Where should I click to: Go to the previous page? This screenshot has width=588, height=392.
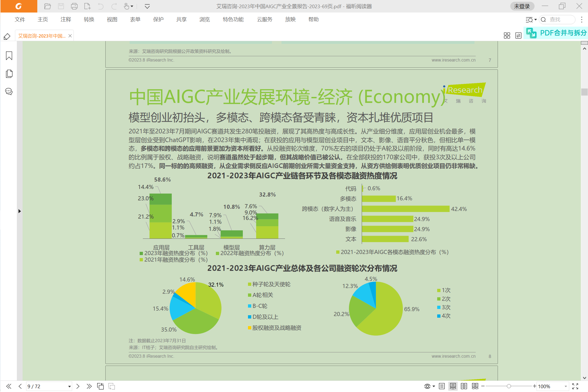coord(20,386)
